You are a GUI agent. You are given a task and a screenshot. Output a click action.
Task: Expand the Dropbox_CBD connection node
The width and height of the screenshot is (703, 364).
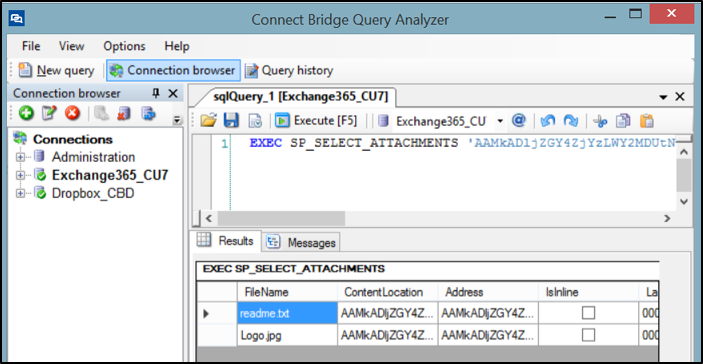tap(20, 193)
